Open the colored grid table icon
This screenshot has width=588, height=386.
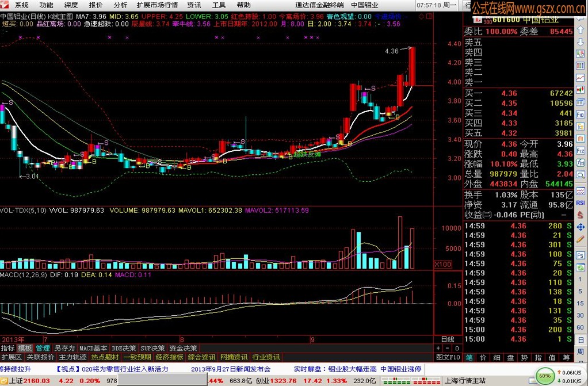point(580,66)
